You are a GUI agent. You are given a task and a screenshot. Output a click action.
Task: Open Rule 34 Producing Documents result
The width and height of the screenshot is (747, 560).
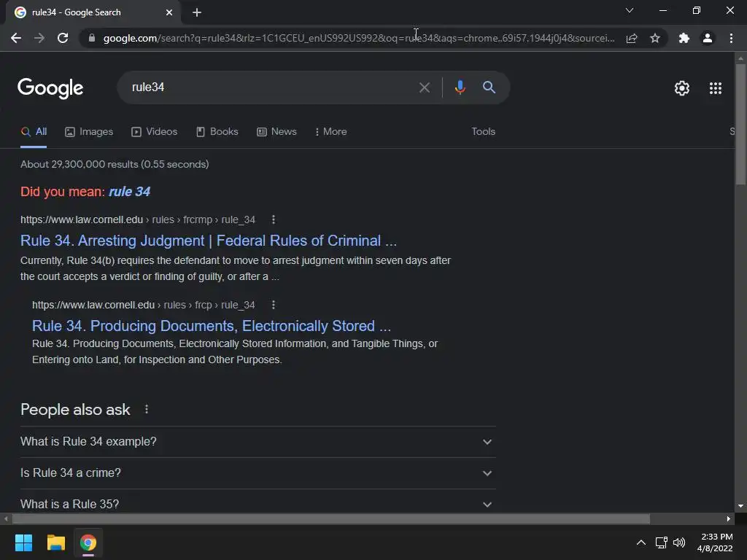(x=212, y=326)
